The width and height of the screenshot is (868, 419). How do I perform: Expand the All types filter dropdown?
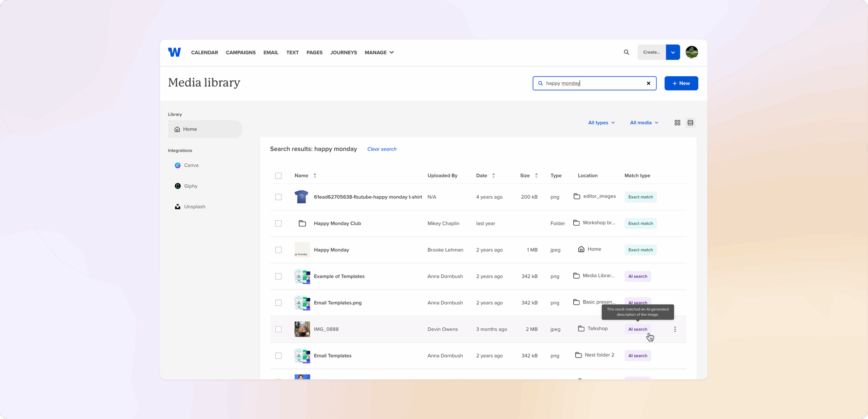601,123
